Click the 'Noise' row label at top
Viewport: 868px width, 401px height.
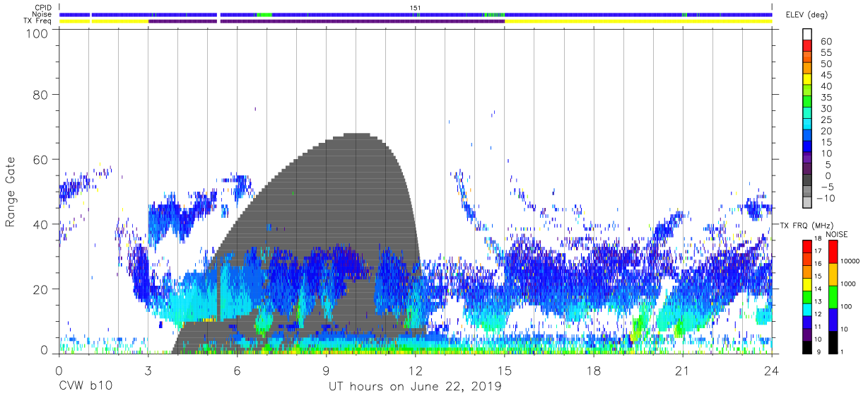[43, 14]
